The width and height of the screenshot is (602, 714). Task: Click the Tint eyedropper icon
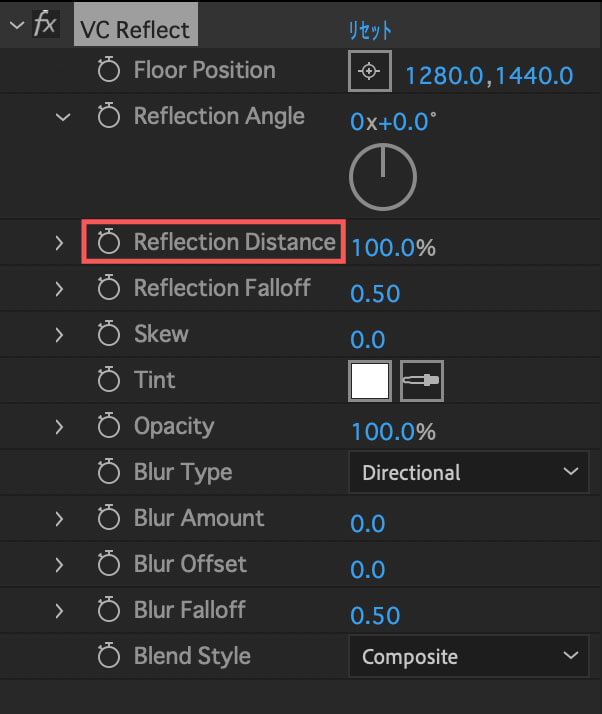[x=422, y=381]
